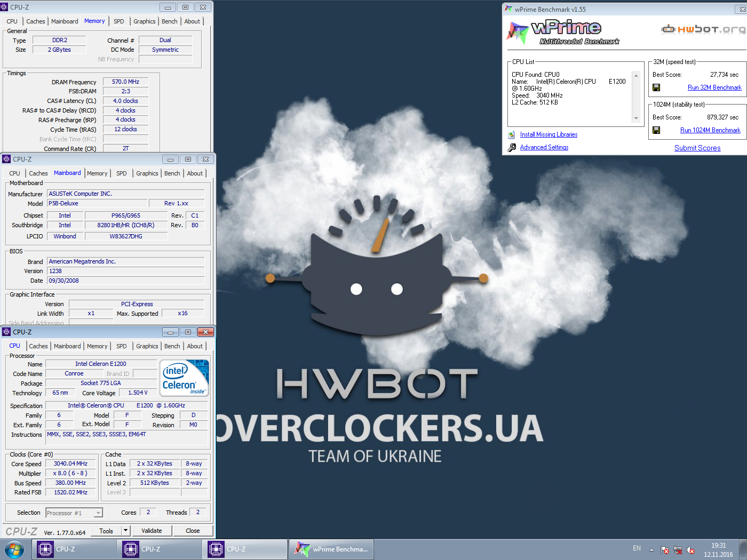Click the DRAM Frequency value 570.0 MHz
The image size is (747, 560).
125,82
